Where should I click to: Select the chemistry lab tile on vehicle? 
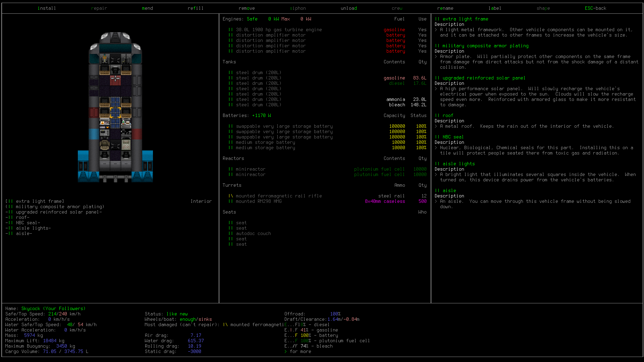[126, 123]
